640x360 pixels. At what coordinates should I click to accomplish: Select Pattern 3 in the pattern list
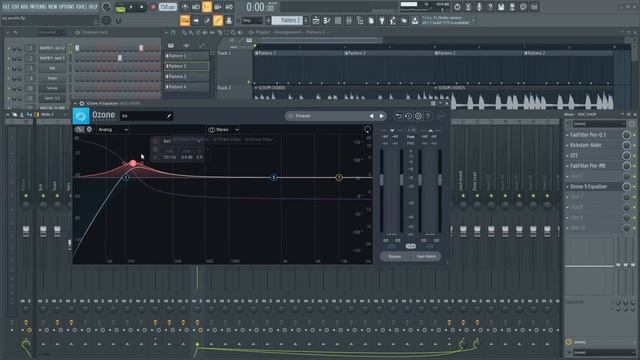click(187, 76)
